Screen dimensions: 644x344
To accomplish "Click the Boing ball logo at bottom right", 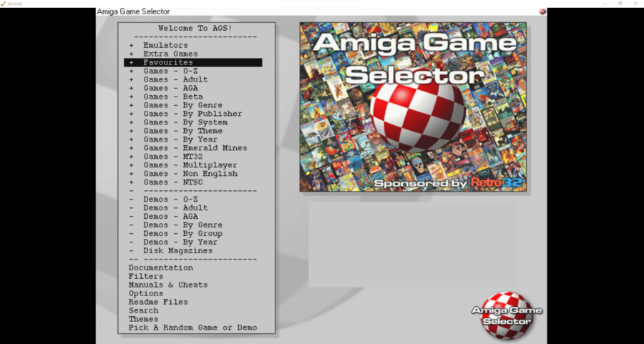I will click(x=506, y=315).
